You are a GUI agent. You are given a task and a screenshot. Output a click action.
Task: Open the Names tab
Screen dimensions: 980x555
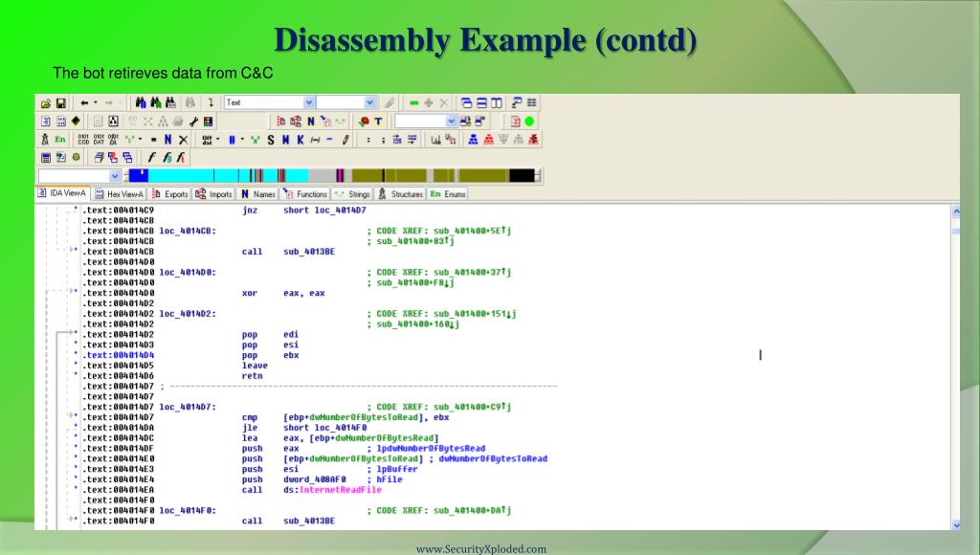coord(258,194)
